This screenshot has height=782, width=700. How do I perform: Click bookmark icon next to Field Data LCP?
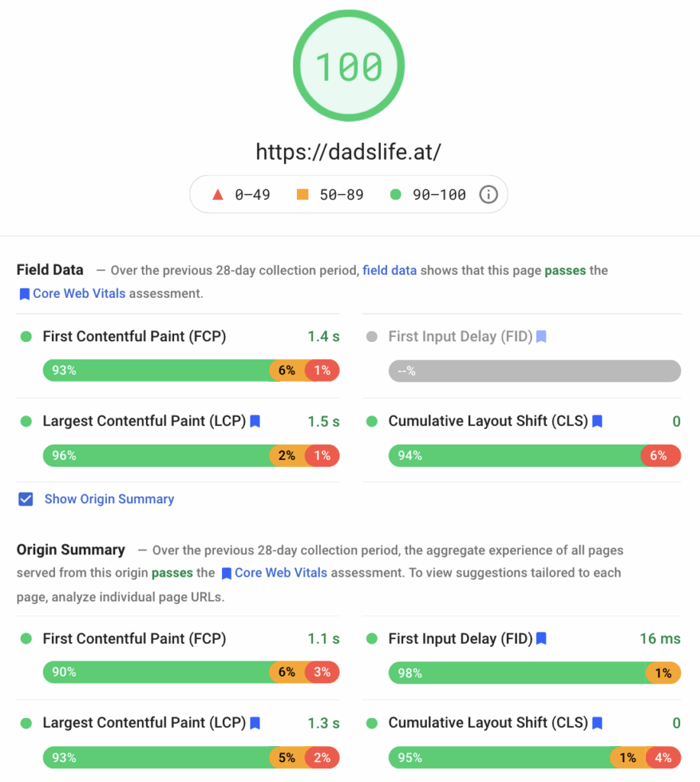point(255,421)
